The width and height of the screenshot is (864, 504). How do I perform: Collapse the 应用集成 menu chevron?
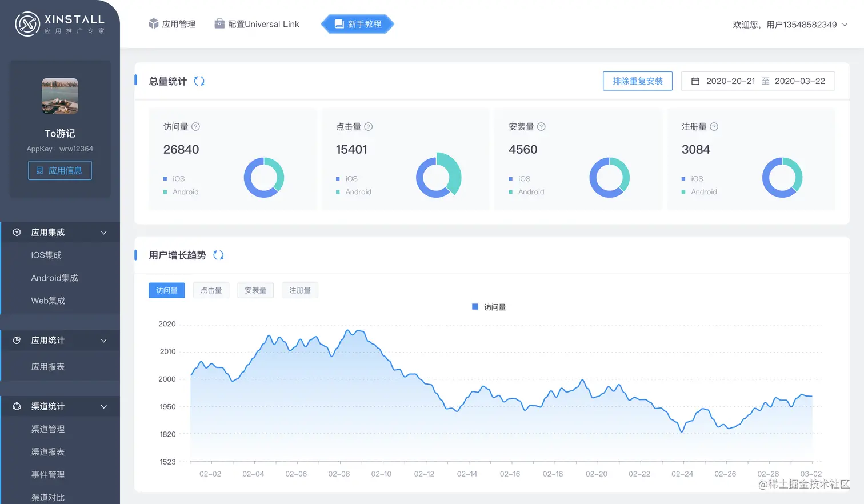(104, 233)
